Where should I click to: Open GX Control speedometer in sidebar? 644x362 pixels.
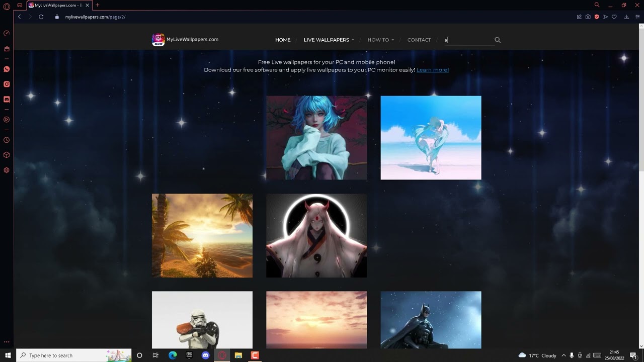pos(7,33)
